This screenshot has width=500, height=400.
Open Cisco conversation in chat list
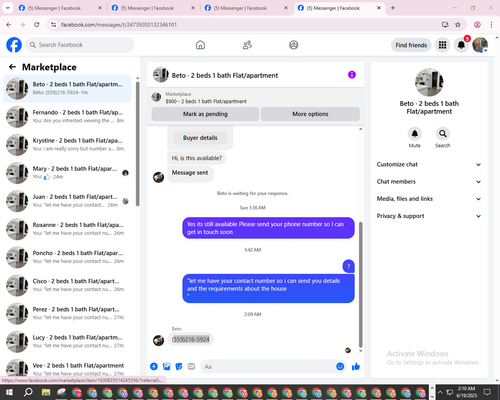point(67,285)
